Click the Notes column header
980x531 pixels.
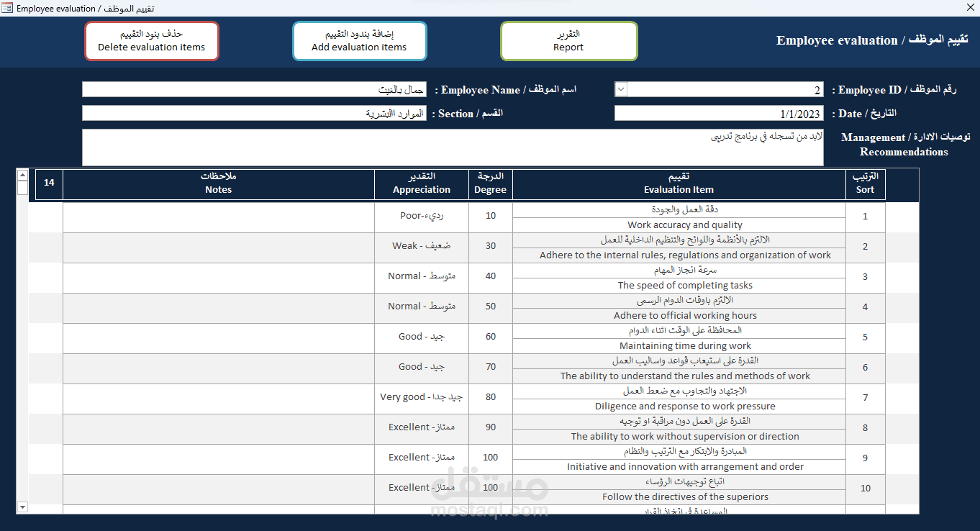219,184
